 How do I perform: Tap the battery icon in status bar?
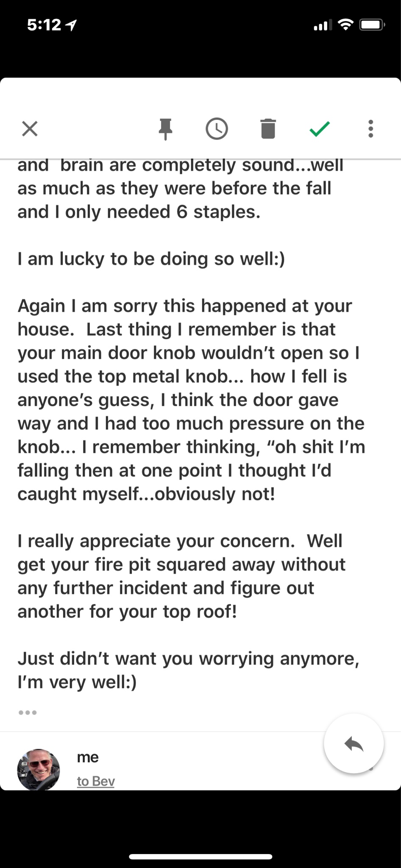[372, 25]
